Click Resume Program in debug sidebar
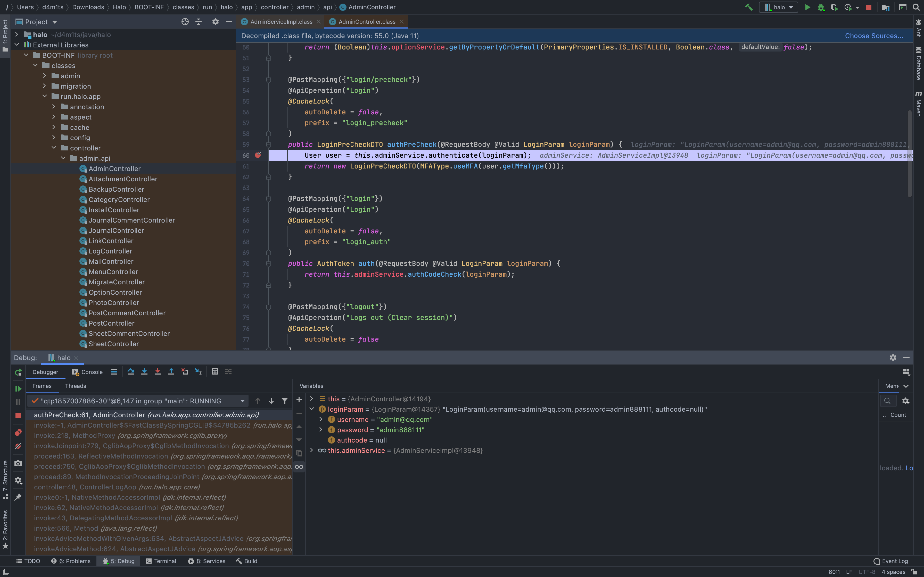Screen dimensions: 924x577 coord(18,388)
